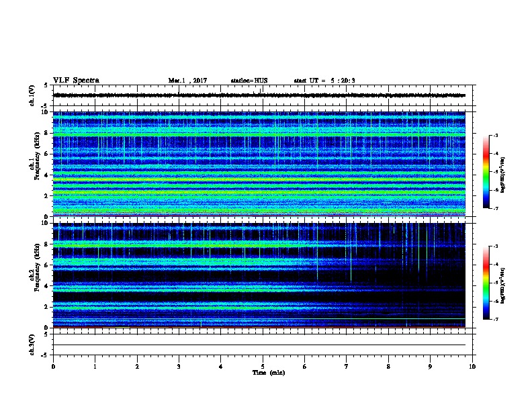This screenshot has width=532, height=411.
Task: Click the time axis tick label 4
Action: click(x=221, y=367)
